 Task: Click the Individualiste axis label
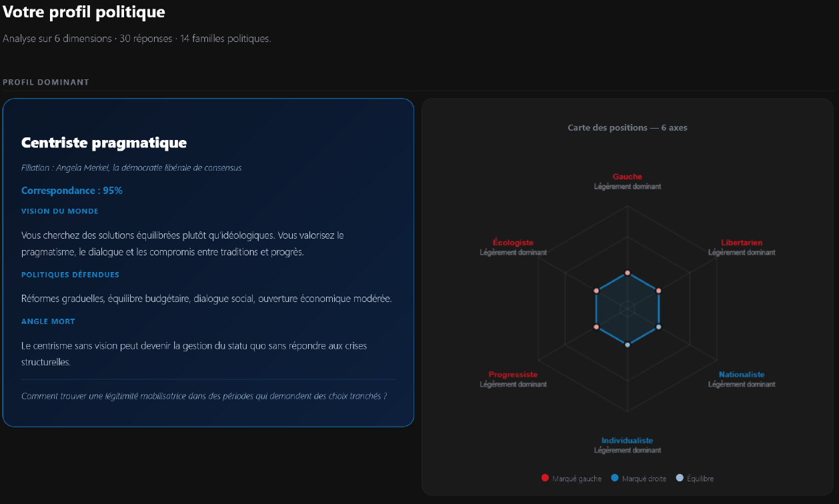627,441
